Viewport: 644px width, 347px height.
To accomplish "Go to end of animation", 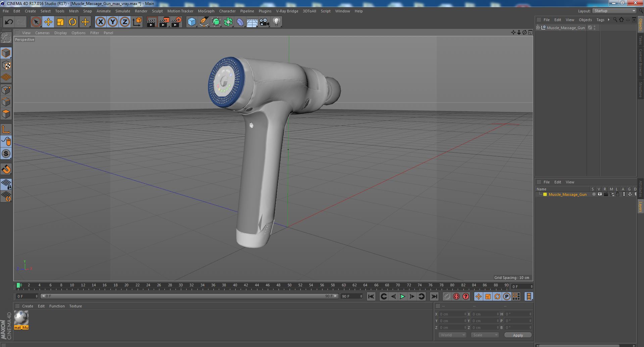I will [x=434, y=296].
